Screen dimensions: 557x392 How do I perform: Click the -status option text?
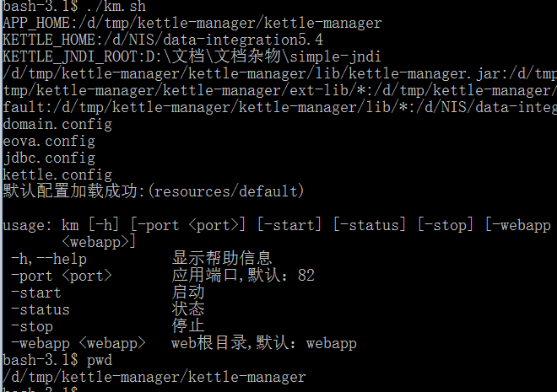pyautogui.click(x=41, y=309)
